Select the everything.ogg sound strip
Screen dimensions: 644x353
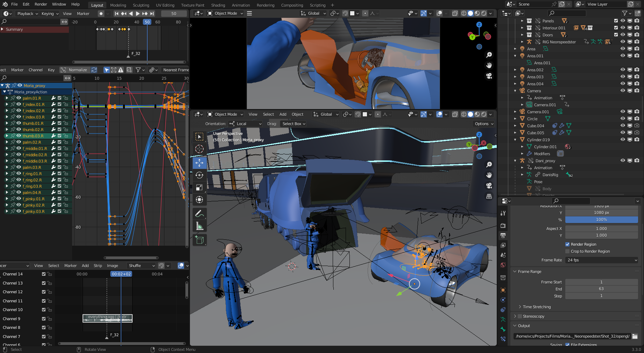107,318
